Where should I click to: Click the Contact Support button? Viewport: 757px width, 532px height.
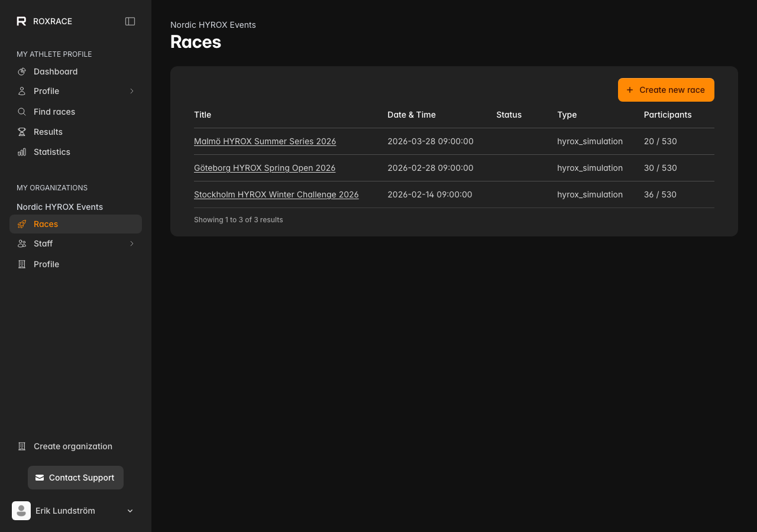76,478
